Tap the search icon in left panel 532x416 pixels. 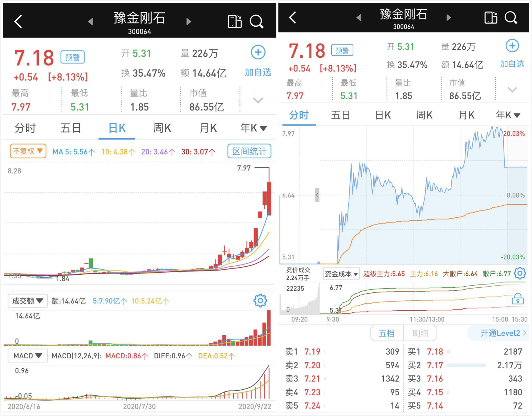coord(257,22)
